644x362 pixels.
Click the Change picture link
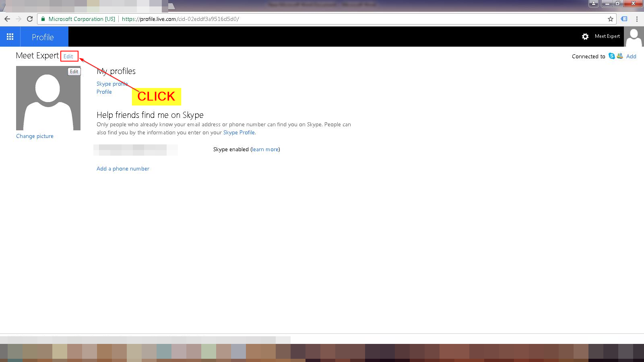pyautogui.click(x=35, y=136)
